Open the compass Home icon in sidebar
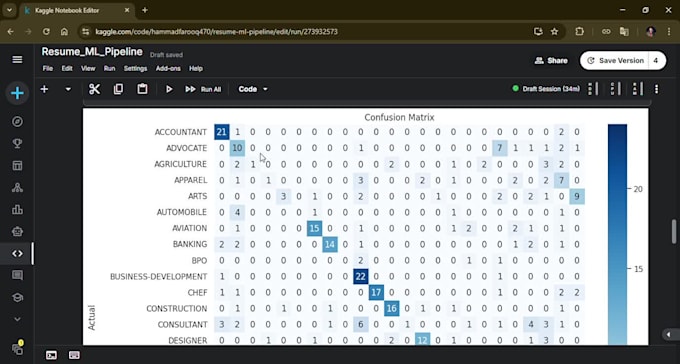The width and height of the screenshot is (680, 364). click(x=17, y=121)
